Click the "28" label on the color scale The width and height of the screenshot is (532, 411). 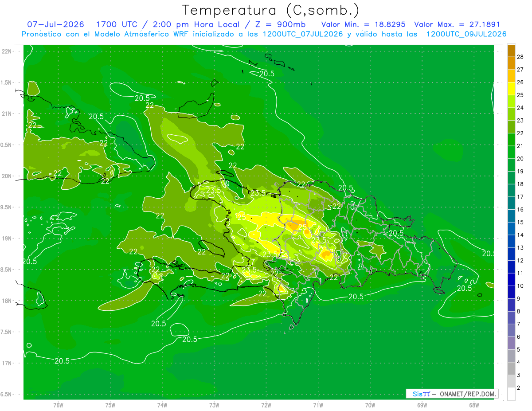tap(520, 57)
